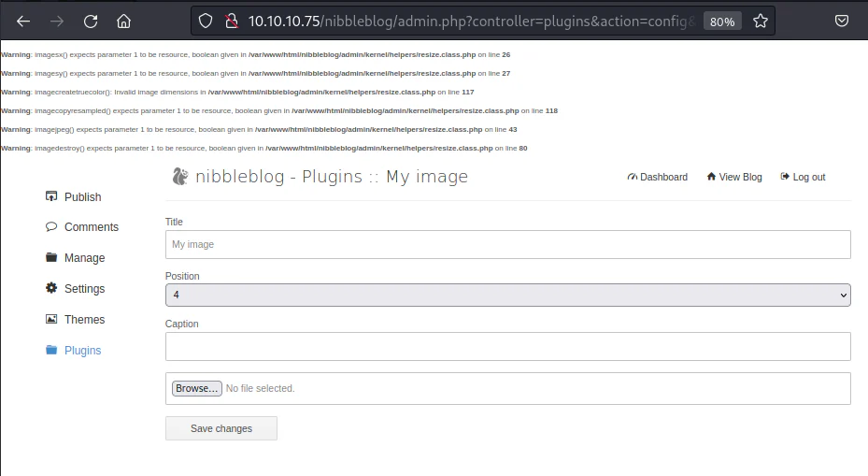This screenshot has width=868, height=476.
Task: Click the imagecreatetruecolor() warning line
Action: (237, 93)
